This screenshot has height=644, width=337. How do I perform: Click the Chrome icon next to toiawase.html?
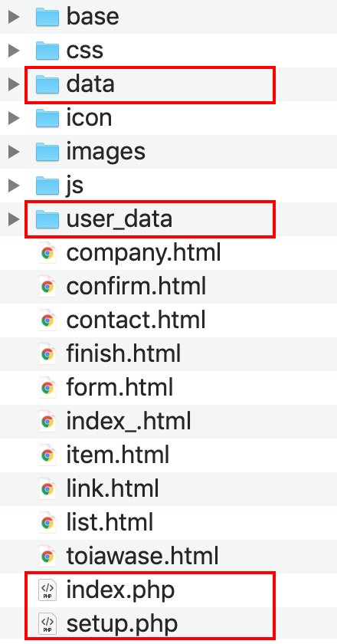click(47, 556)
